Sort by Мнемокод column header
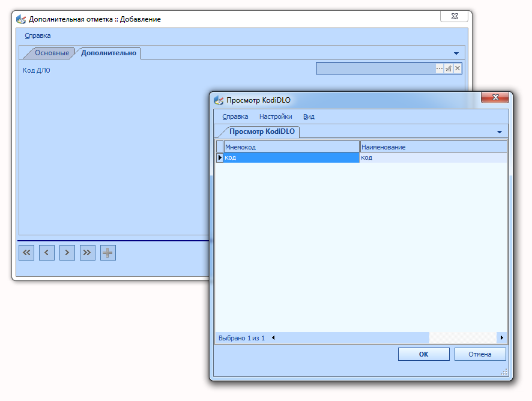This screenshot has height=401, width=532. (291, 147)
